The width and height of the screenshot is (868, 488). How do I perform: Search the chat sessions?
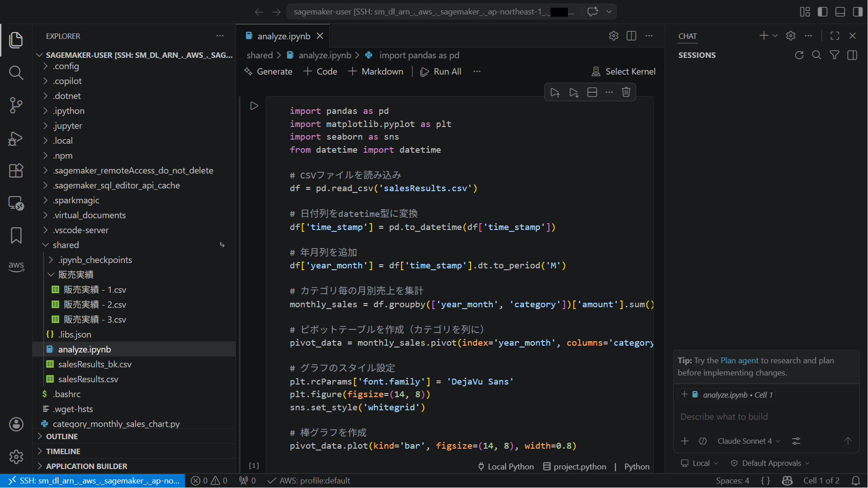click(x=816, y=55)
